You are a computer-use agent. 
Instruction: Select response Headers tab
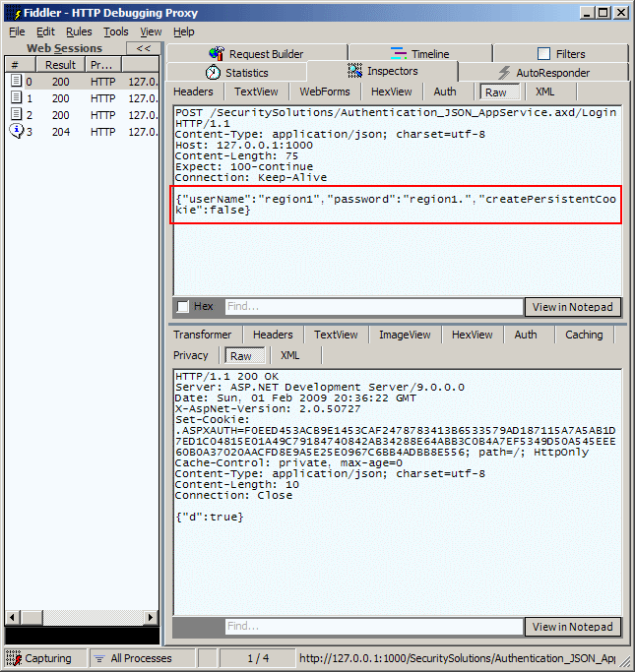pos(273,335)
